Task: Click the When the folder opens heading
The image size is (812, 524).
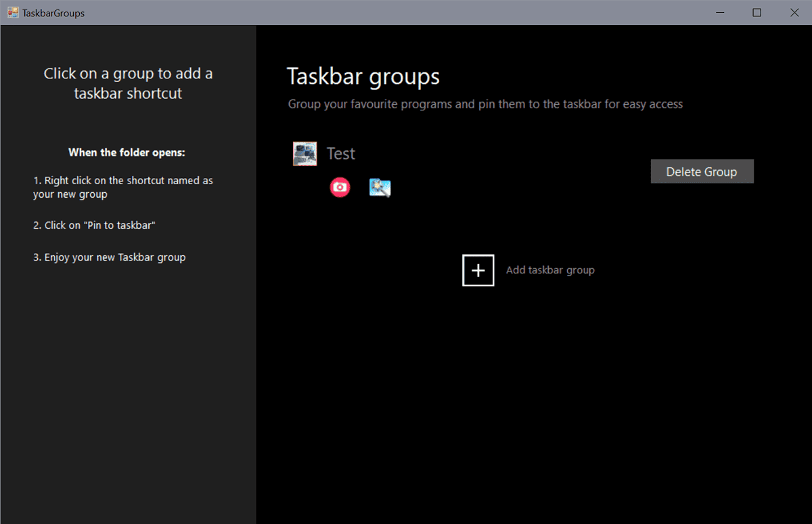Action: click(127, 152)
